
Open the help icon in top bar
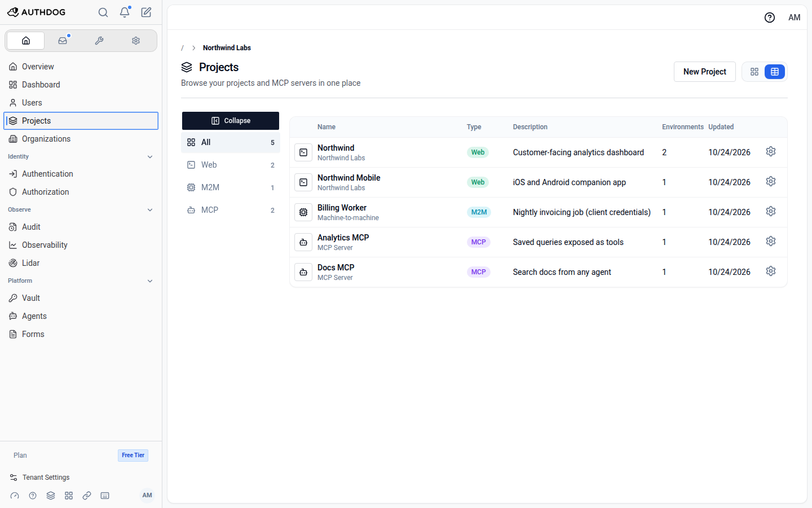(x=770, y=17)
